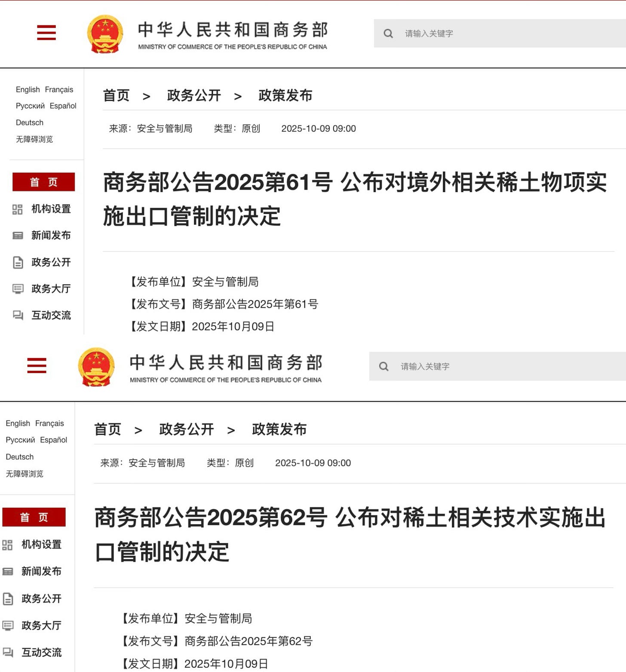Click the 政务公开 document icon in upper sidebar
626x672 pixels.
(x=18, y=262)
